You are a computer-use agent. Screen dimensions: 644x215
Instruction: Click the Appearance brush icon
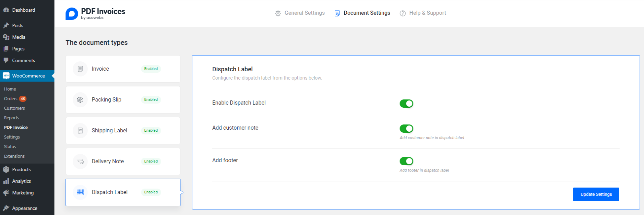pos(6,208)
